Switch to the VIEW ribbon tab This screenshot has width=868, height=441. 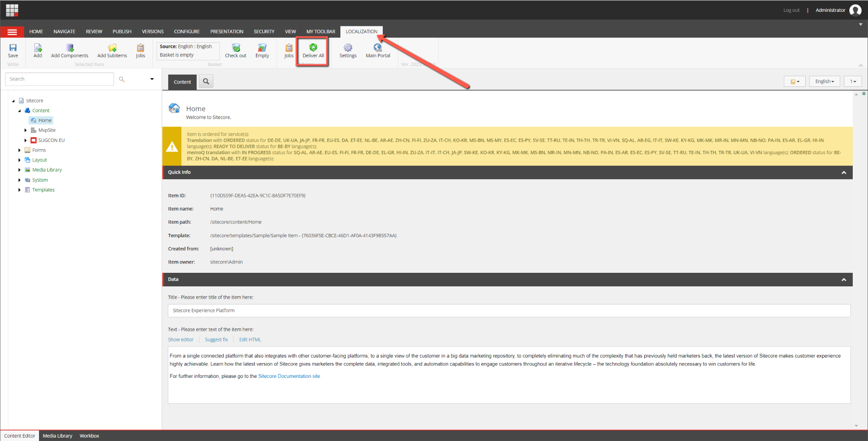(290, 32)
